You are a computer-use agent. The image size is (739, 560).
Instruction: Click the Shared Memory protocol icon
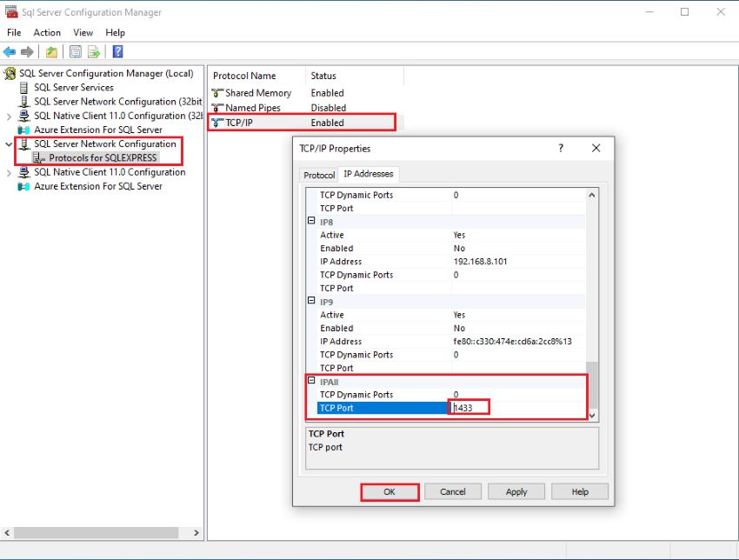pos(217,93)
